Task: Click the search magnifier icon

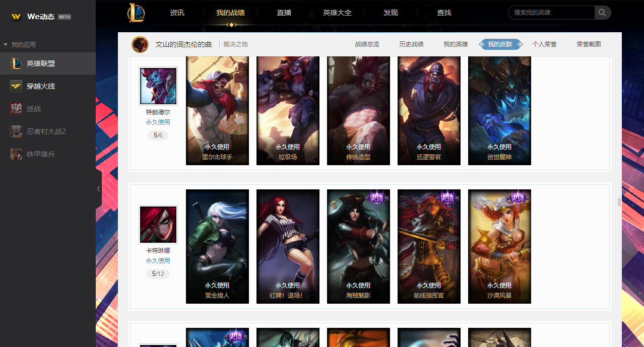Action: [602, 13]
